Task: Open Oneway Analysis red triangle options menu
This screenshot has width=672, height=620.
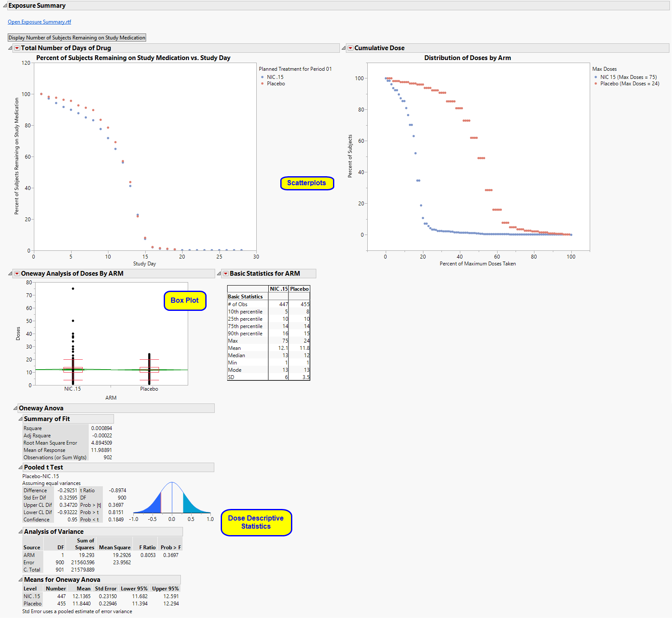Action: (x=17, y=274)
